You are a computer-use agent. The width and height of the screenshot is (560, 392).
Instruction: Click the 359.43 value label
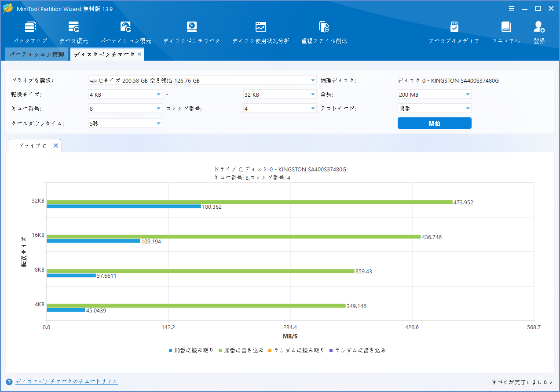pyautogui.click(x=364, y=272)
